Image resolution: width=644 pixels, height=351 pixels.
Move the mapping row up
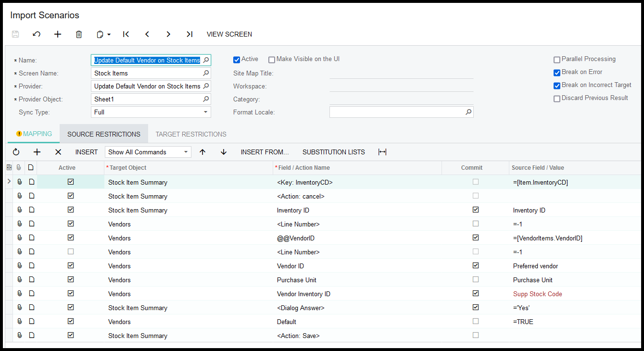[x=202, y=152]
